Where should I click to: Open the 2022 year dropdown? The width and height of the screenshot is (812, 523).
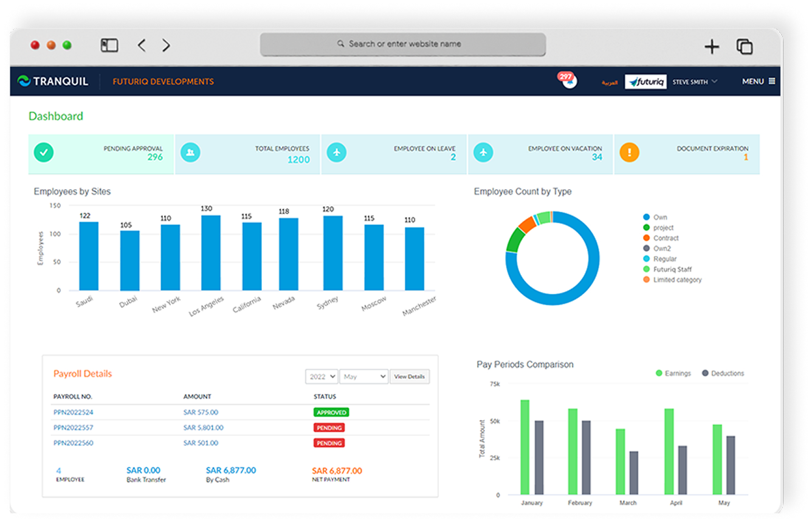[x=322, y=377]
